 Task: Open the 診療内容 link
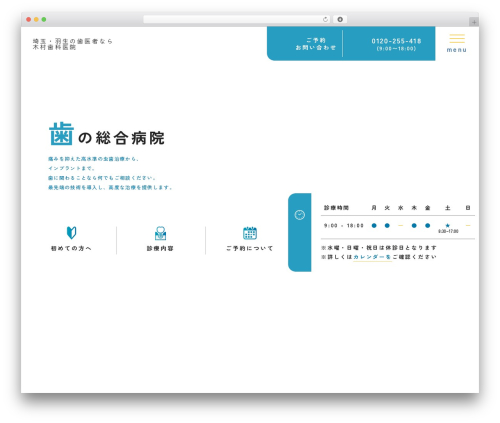[x=160, y=248]
